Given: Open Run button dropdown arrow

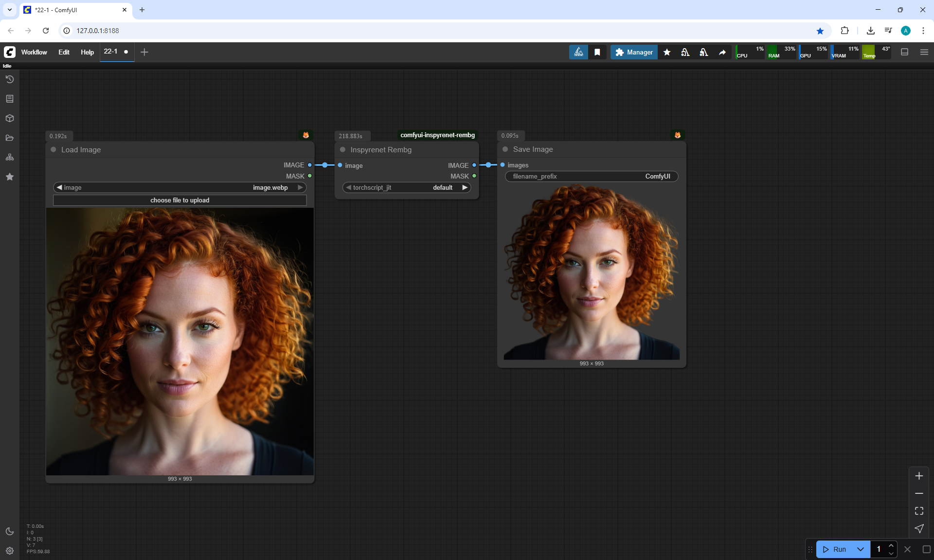Looking at the screenshot, I should click(861, 549).
